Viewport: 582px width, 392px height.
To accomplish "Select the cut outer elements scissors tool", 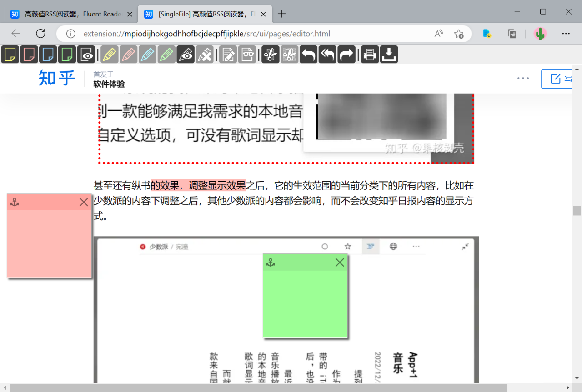I will point(290,55).
